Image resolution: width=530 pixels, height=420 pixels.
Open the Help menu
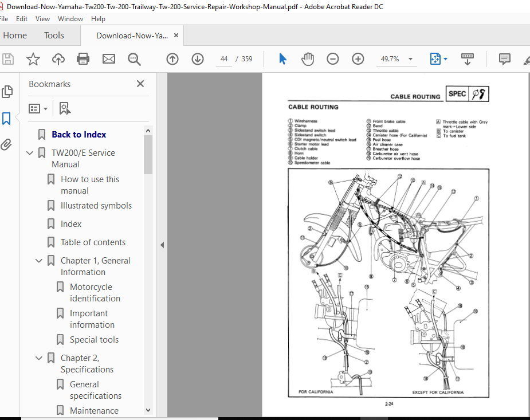[x=98, y=19]
